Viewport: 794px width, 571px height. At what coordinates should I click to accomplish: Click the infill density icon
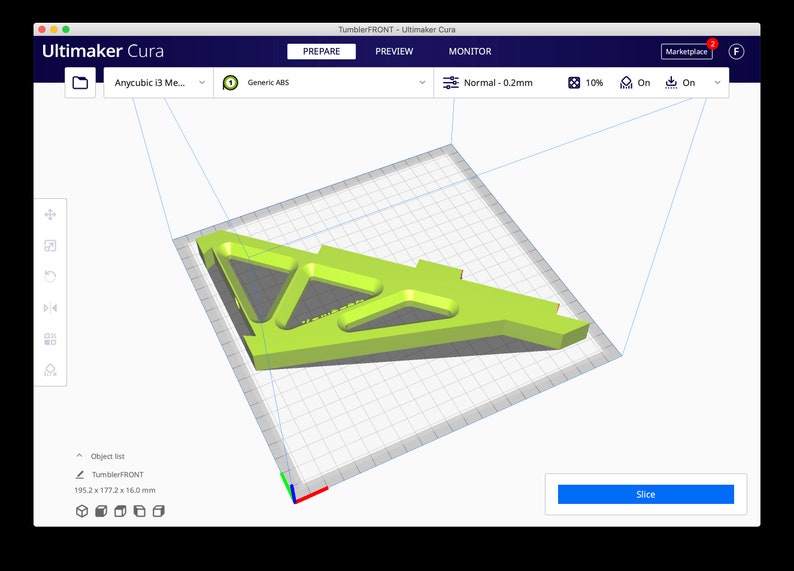click(x=574, y=83)
